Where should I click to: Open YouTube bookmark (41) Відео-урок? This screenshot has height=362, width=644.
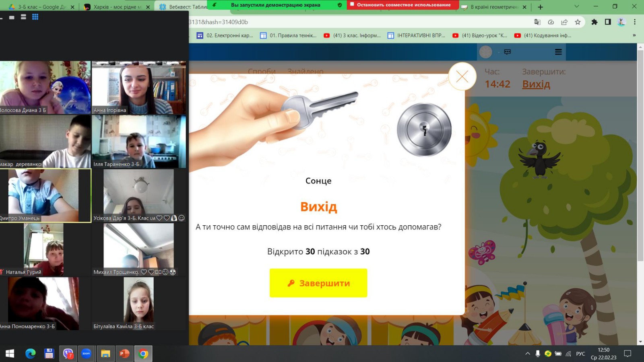[x=479, y=35]
